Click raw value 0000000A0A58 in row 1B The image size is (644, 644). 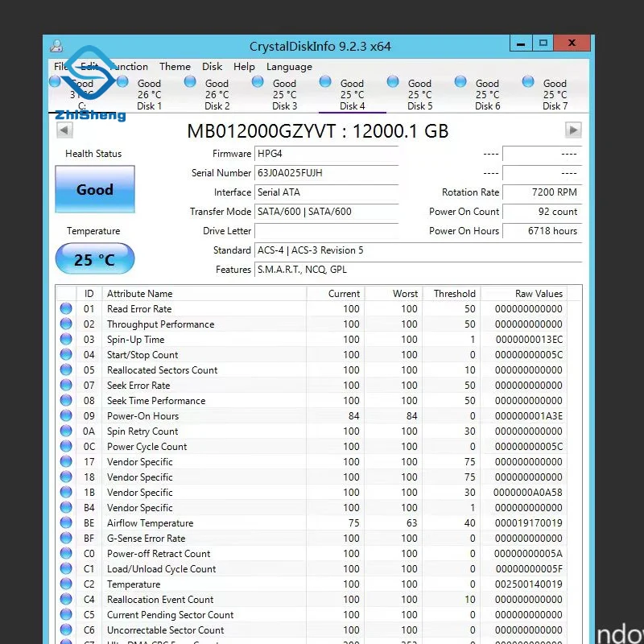528,493
